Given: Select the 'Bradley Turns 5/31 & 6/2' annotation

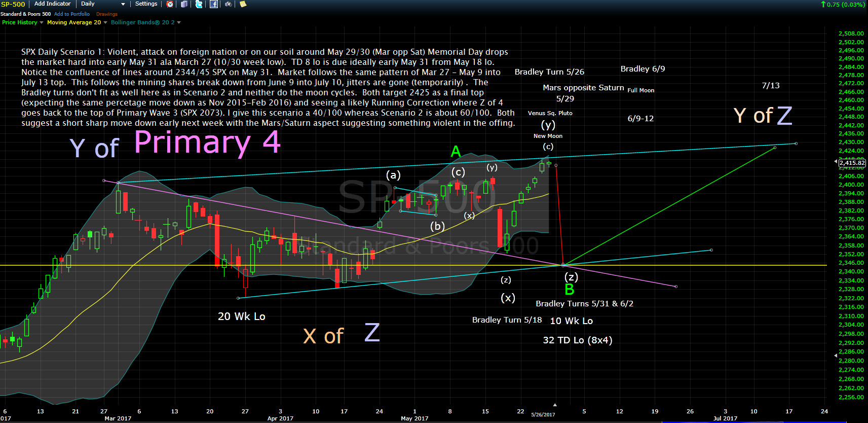Looking at the screenshot, I should [x=585, y=304].
